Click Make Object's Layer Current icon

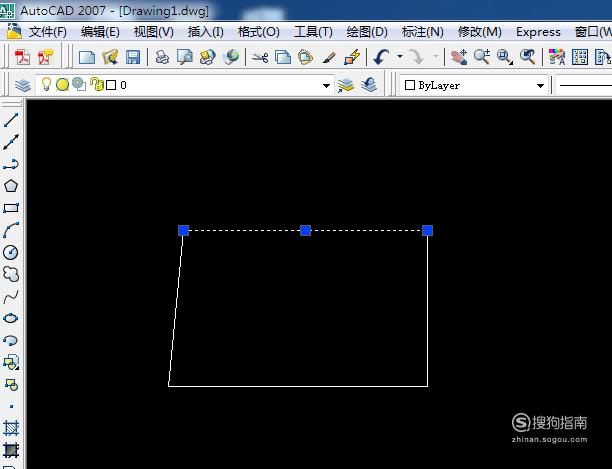point(346,85)
